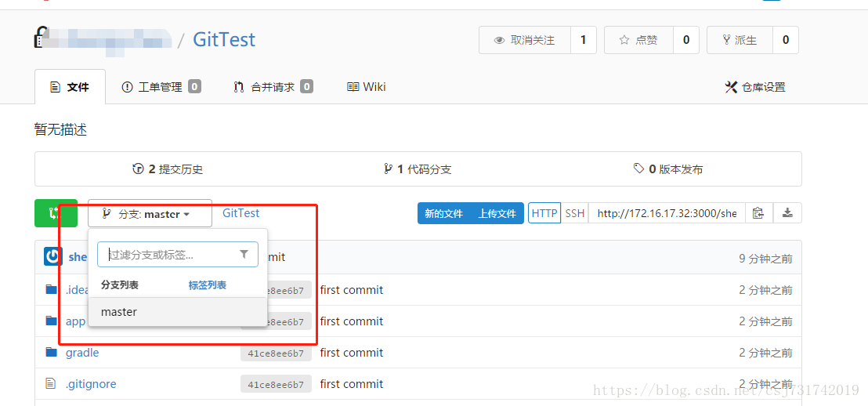
Task: Click the green compare branches icon button
Action: click(56, 213)
